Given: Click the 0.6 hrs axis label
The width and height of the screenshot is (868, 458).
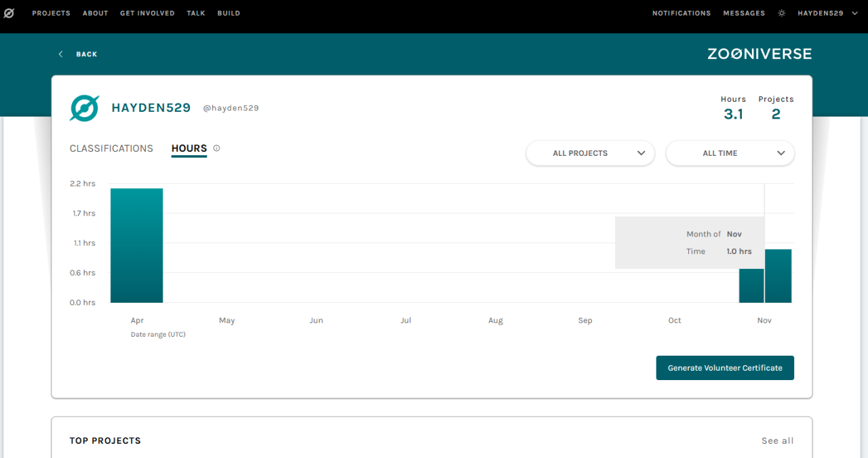Looking at the screenshot, I should pyautogui.click(x=83, y=273).
